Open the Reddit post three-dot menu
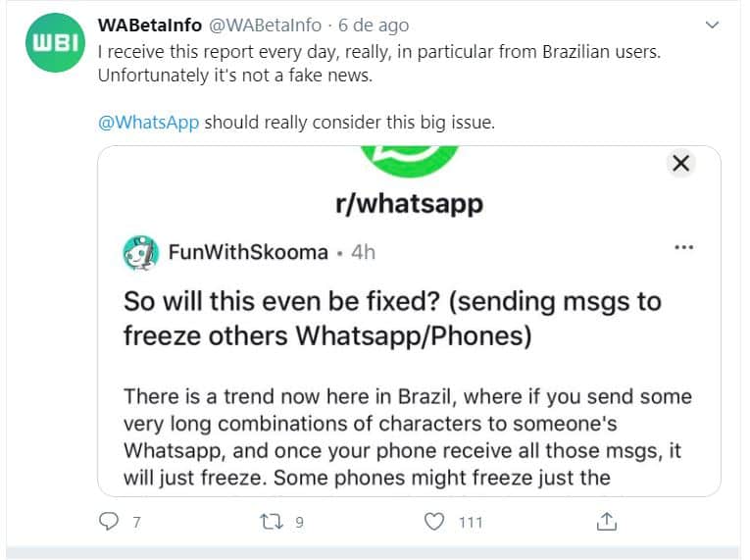 click(x=683, y=248)
